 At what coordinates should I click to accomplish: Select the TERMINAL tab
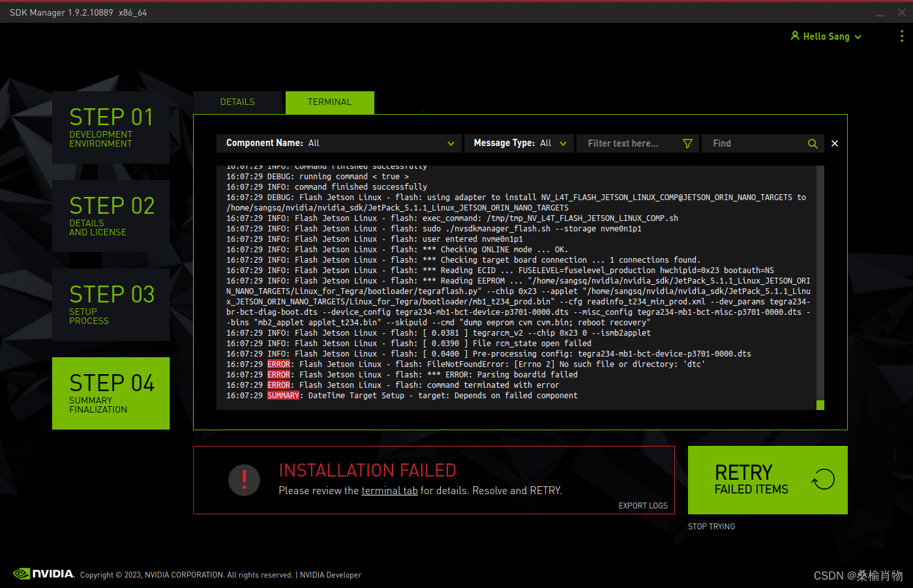coord(329,102)
